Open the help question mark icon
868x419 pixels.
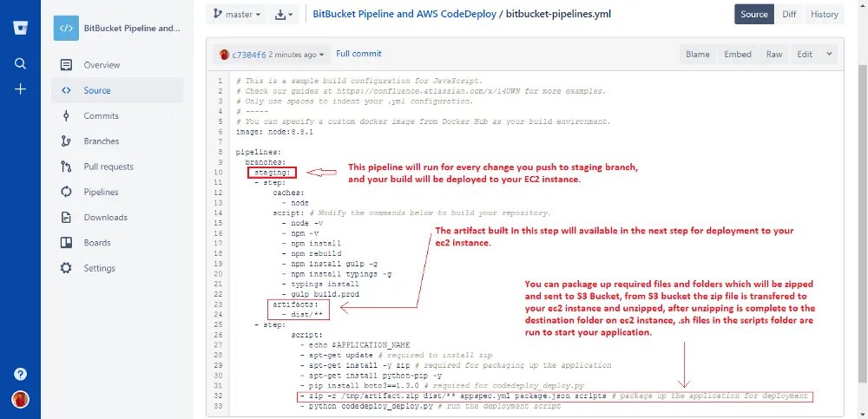pos(21,374)
